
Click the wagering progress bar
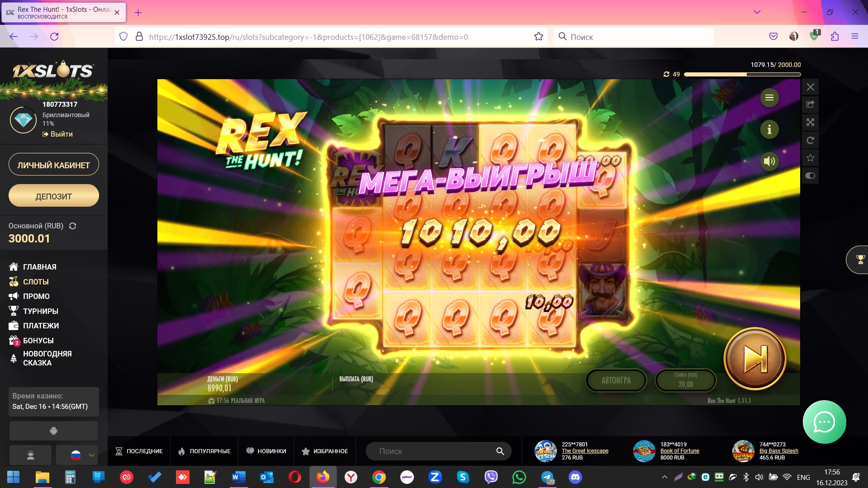[742, 74]
